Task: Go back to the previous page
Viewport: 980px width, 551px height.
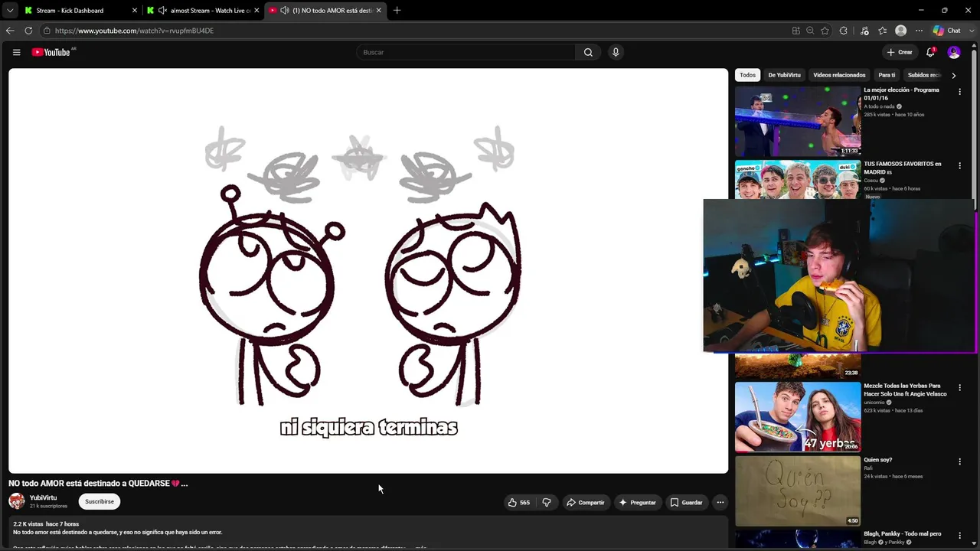Action: coord(10,31)
